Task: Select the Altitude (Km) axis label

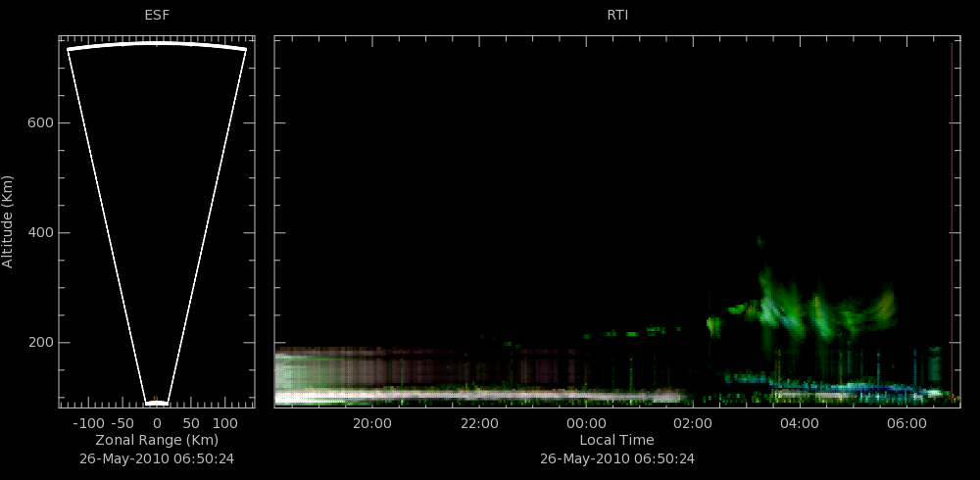Action: pos(8,221)
